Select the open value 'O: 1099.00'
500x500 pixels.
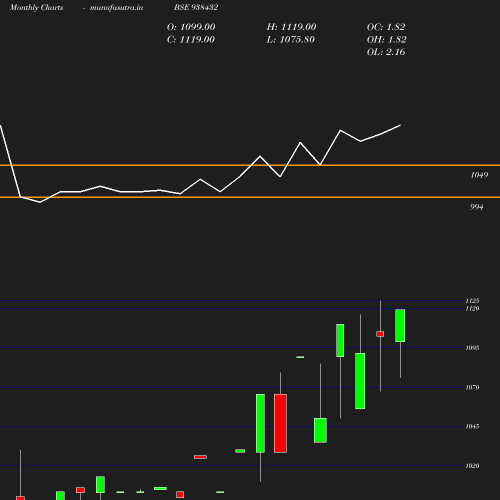pyautogui.click(x=191, y=27)
